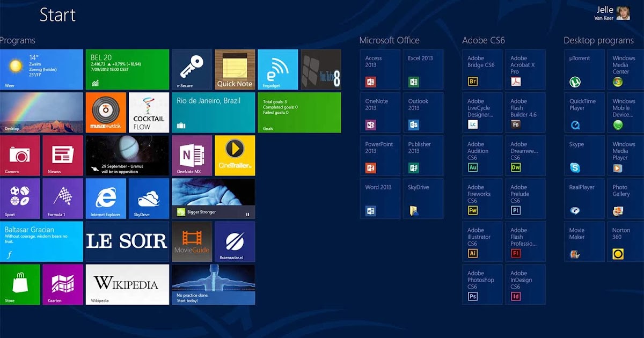Viewport: 644px width, 338px height.
Task: Launch OneNote 2013
Action: tap(380, 113)
